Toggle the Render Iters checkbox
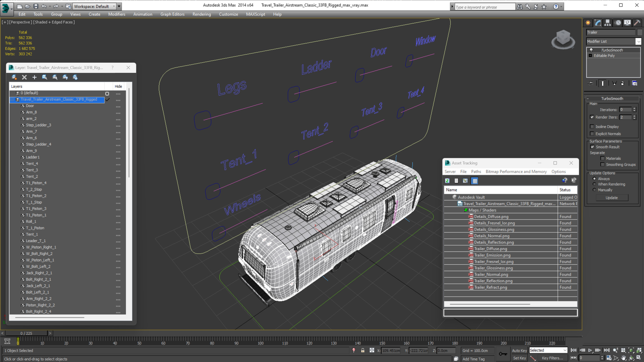 pos(592,117)
